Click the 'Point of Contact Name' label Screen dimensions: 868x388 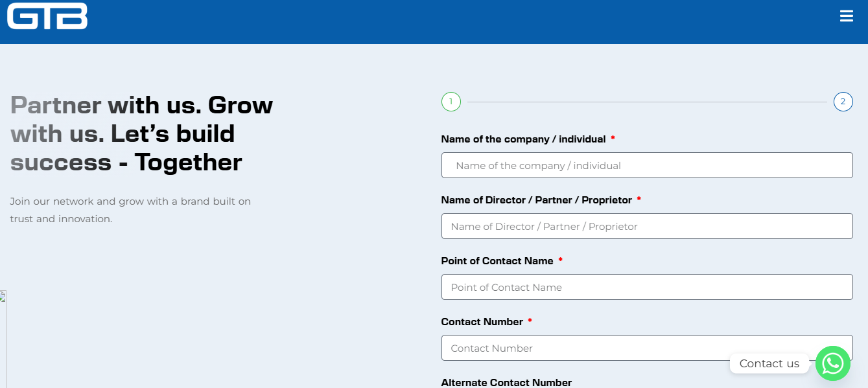pos(497,261)
